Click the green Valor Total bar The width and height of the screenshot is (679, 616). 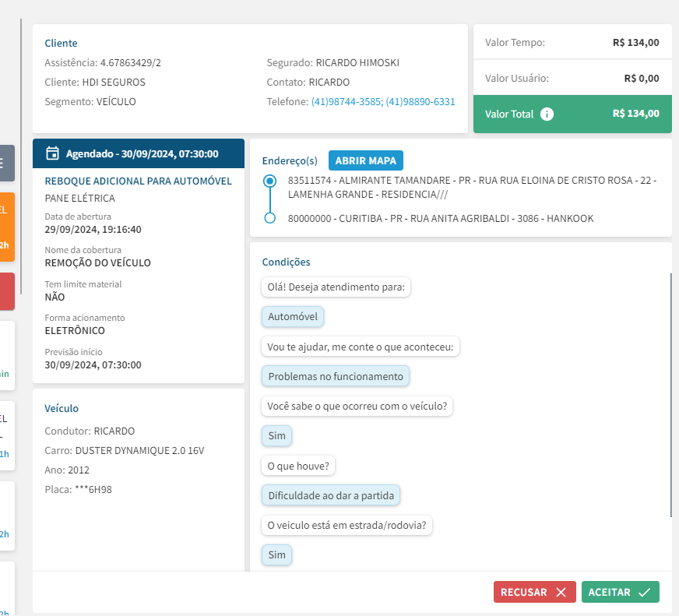tap(572, 114)
